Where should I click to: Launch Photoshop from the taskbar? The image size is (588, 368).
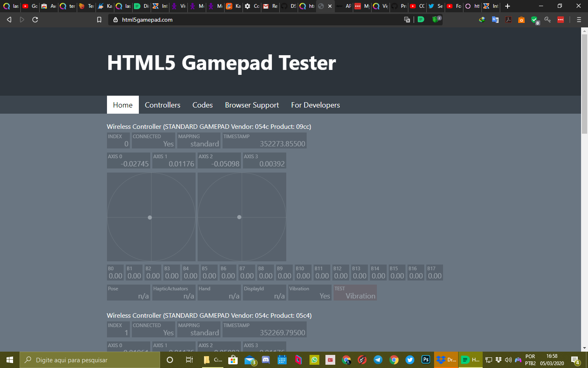[x=425, y=360]
